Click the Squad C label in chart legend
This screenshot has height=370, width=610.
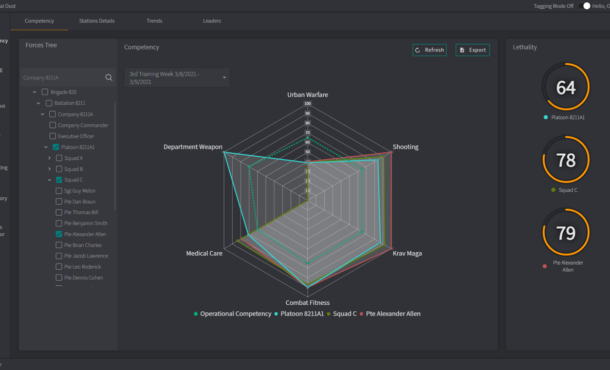345,314
